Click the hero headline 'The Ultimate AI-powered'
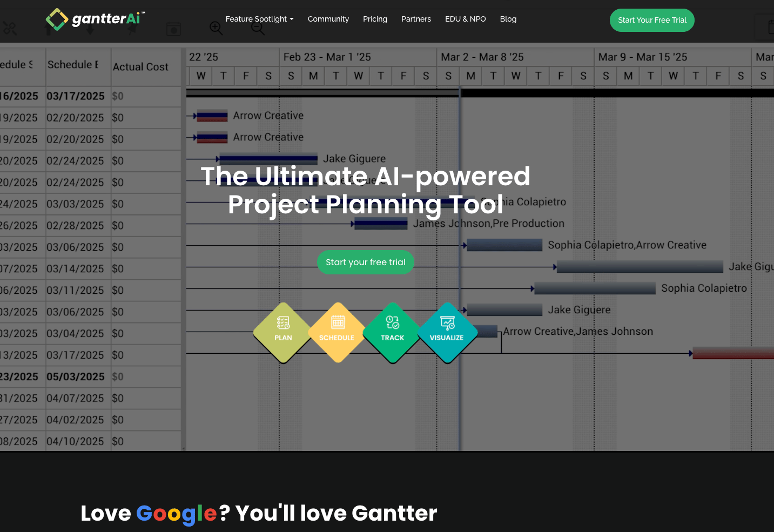Image resolution: width=774 pixels, height=532 pixels. pyautogui.click(x=366, y=176)
